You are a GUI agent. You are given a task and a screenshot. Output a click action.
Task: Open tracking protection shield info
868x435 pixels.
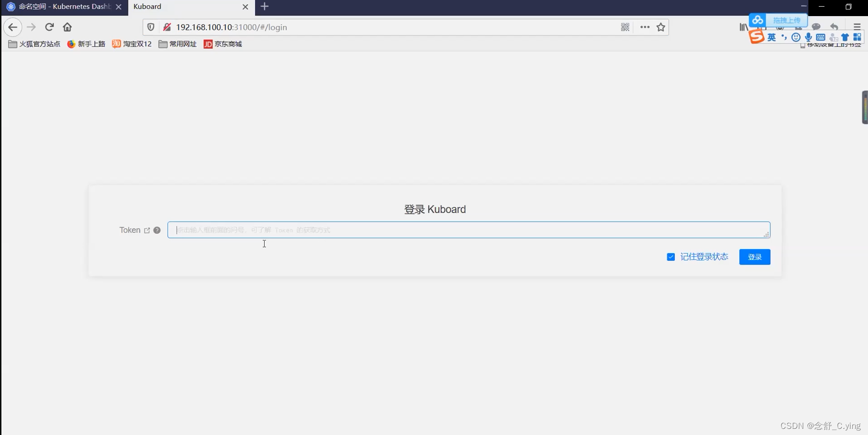[151, 27]
